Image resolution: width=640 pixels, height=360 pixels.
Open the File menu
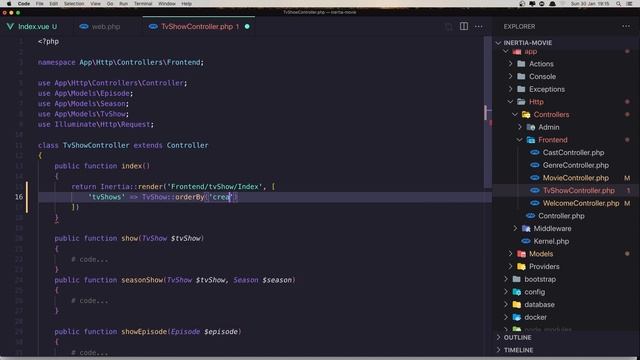point(40,4)
